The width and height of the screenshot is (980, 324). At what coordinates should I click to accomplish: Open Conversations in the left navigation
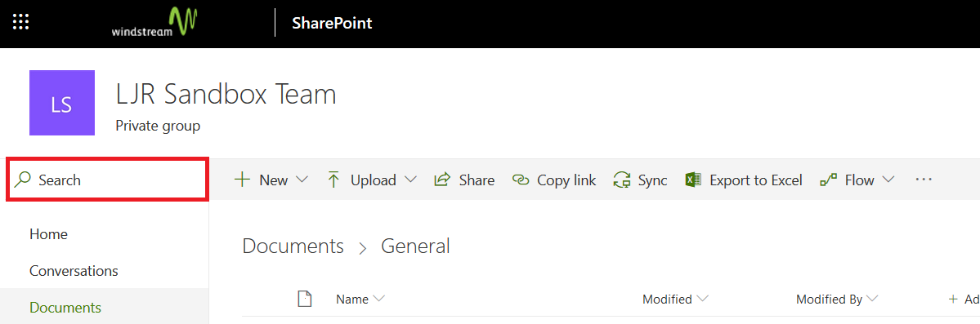pyautogui.click(x=74, y=272)
